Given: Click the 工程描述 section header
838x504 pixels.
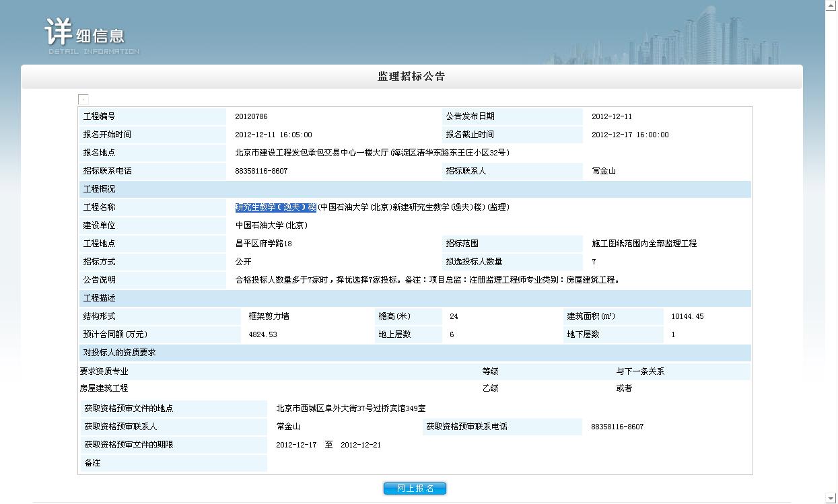Looking at the screenshot, I should 99,298.
